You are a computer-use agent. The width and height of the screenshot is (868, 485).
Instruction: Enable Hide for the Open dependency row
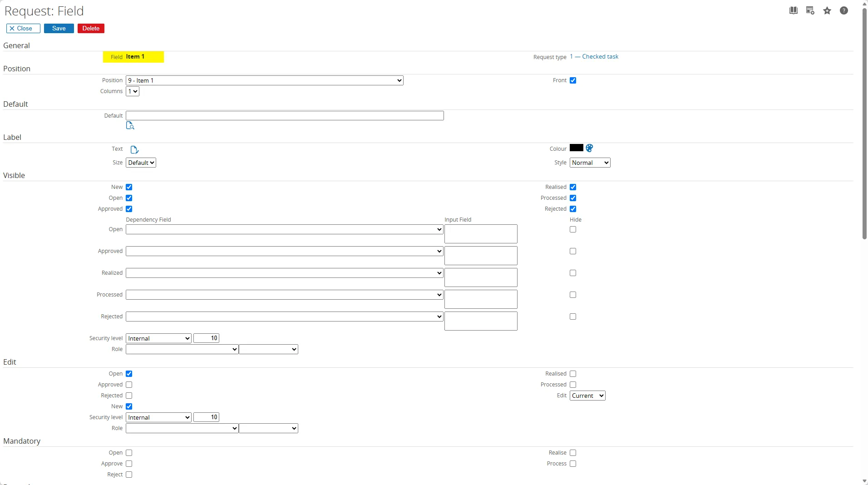pyautogui.click(x=573, y=229)
